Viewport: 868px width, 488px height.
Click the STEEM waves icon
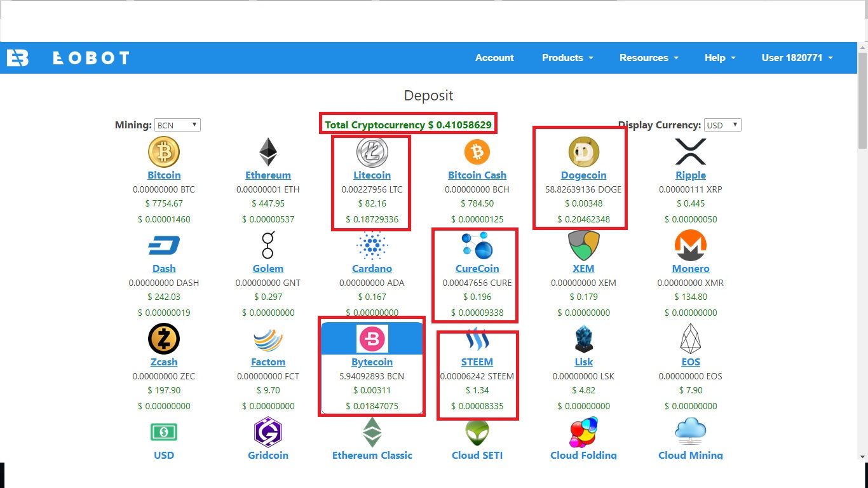coord(477,339)
